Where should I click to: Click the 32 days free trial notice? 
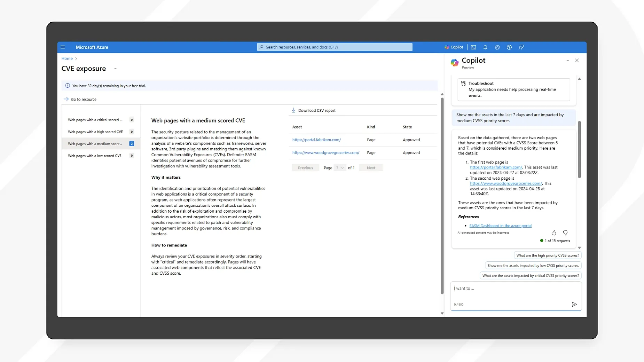pos(250,86)
